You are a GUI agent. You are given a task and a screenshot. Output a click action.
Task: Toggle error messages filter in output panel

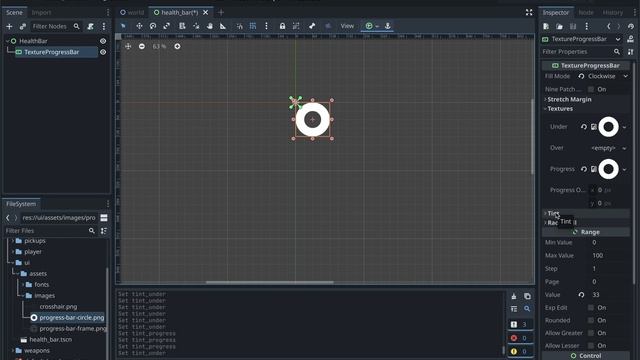pyautogui.click(x=520, y=338)
